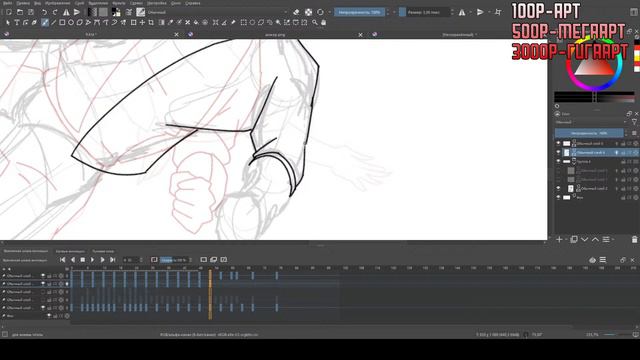This screenshot has width=640, height=360.
Task: Select the Zoom magnifier tool
Action: point(315,22)
